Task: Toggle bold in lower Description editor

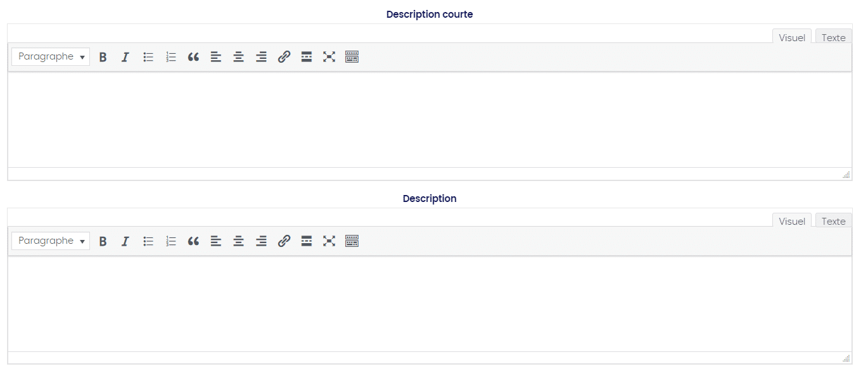Action: coord(103,241)
